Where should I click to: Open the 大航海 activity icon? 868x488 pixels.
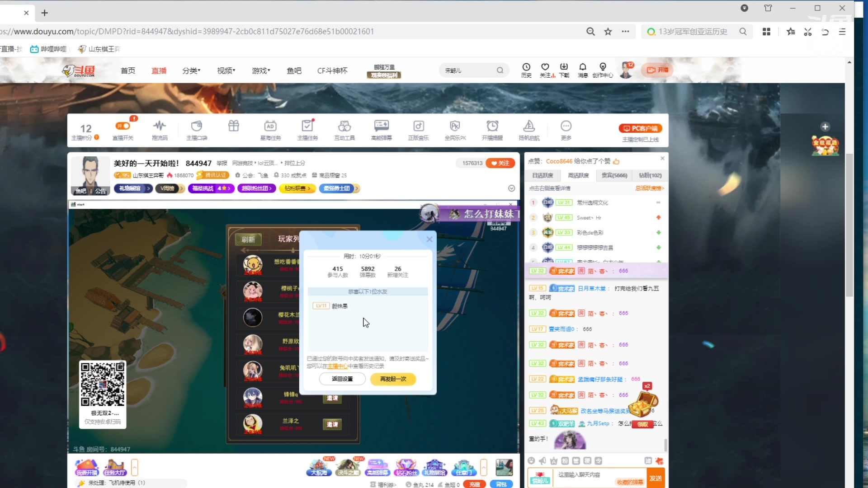(319, 467)
